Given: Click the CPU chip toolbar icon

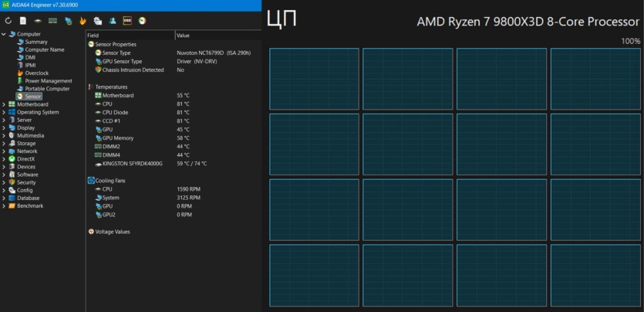Looking at the screenshot, I should click(38, 21).
